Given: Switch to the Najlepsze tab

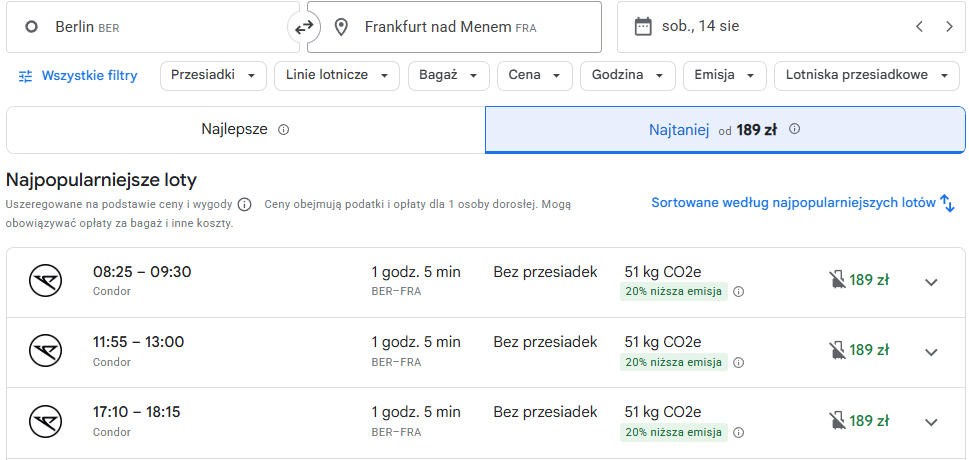Looking at the screenshot, I should coord(245,130).
